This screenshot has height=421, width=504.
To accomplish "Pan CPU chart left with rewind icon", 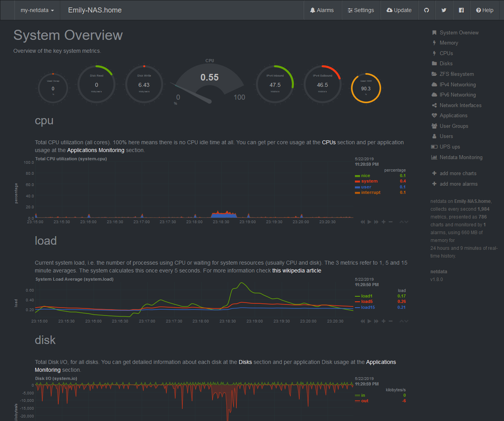I will pyautogui.click(x=363, y=222).
